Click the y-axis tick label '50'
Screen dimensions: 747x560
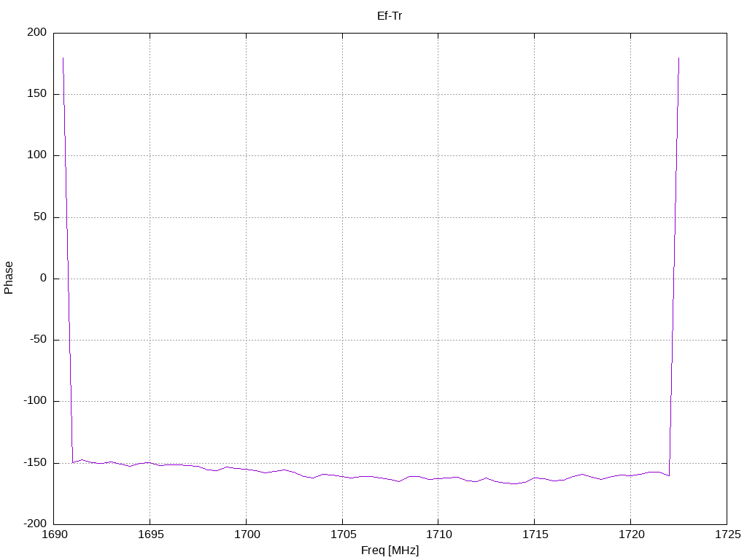coord(41,217)
